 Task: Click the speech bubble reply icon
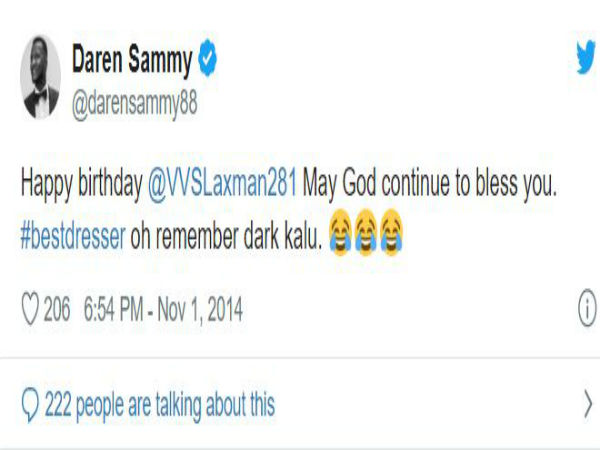tap(30, 405)
